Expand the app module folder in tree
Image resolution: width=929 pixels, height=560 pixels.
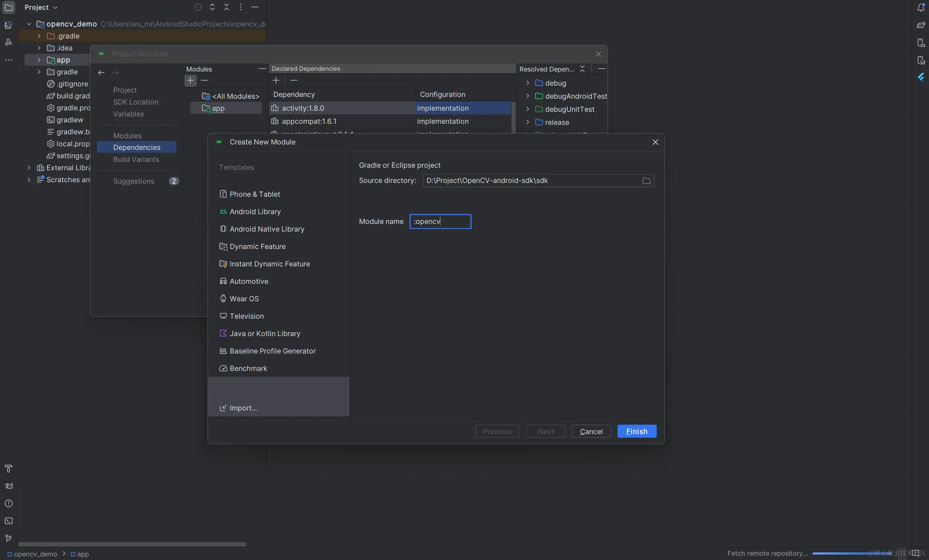click(39, 60)
